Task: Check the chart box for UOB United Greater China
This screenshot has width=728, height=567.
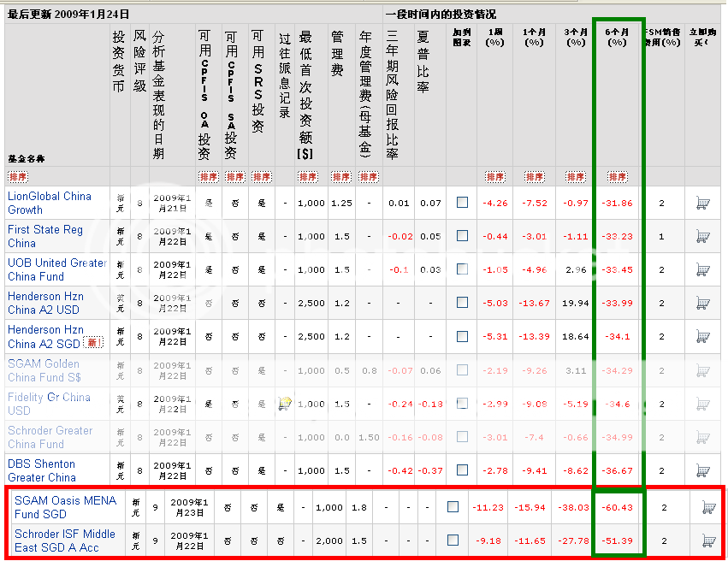Action: click(462, 269)
